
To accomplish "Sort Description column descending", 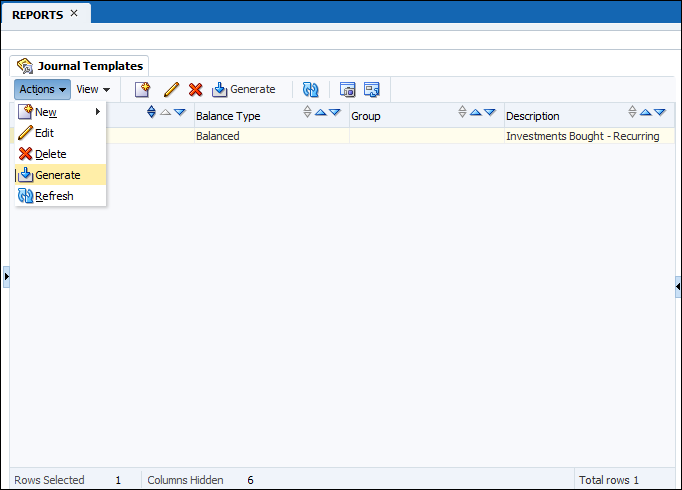I will click(x=660, y=113).
